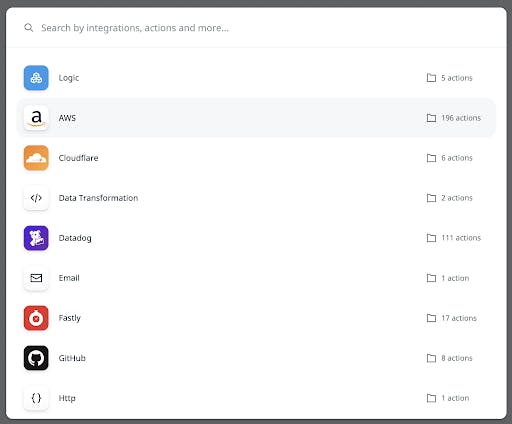This screenshot has width=512, height=424.
Task: Choose the Datadog dog icon
Action: (x=36, y=238)
